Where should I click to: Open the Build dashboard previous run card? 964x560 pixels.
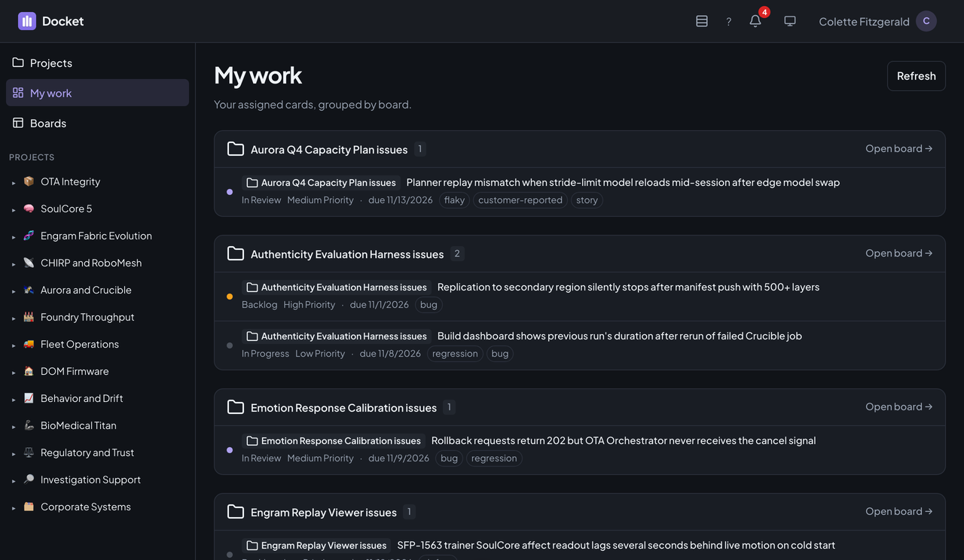619,336
